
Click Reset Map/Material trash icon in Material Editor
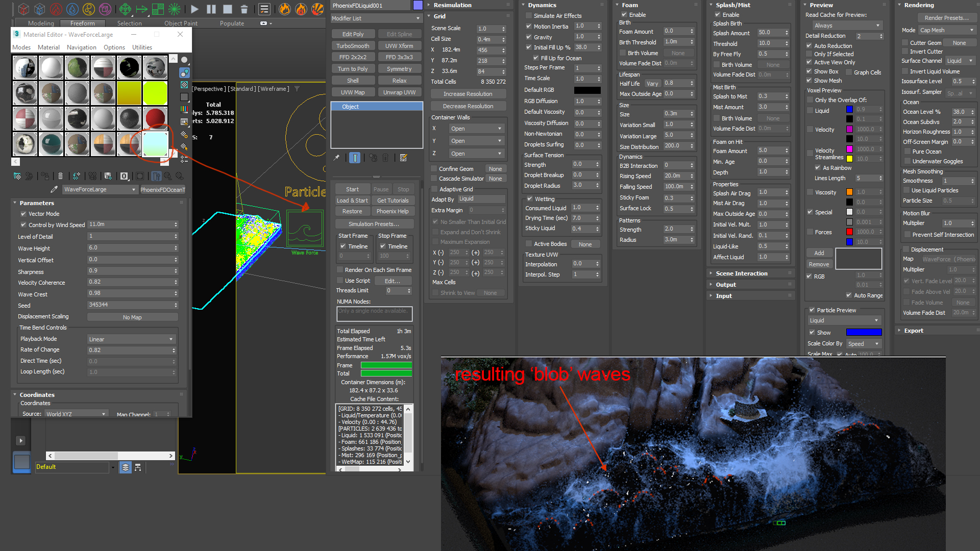(x=60, y=176)
